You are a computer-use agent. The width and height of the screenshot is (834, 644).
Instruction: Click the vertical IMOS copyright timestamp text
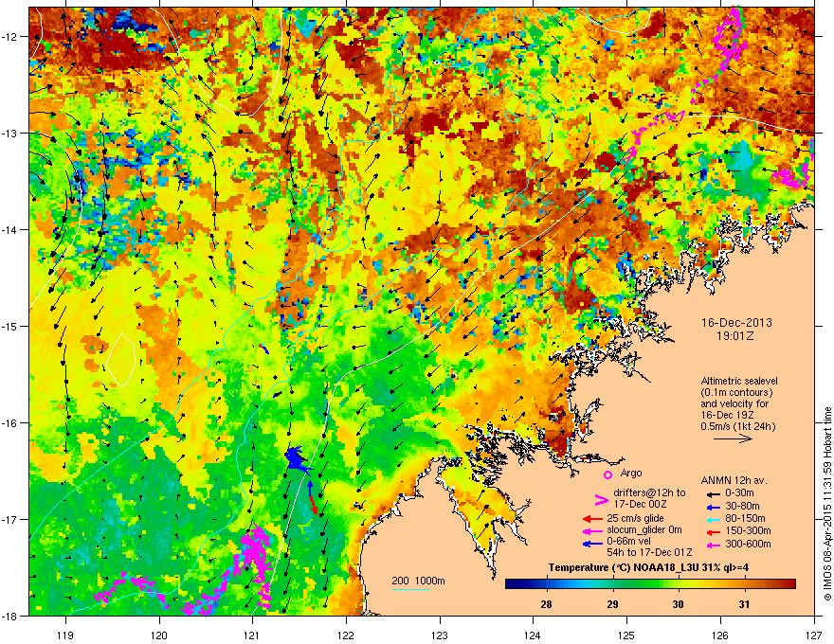(x=827, y=504)
